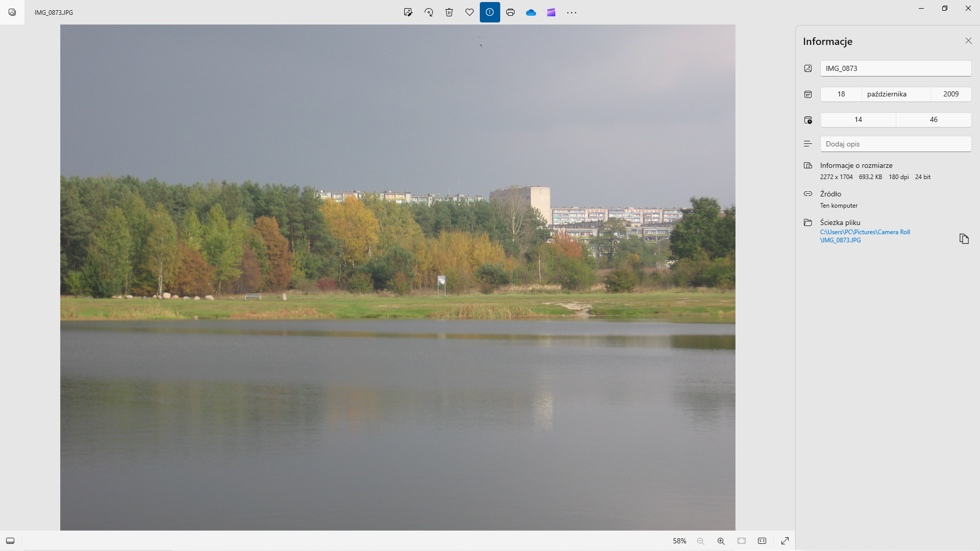Viewport: 980px width, 551px height.
Task: Zoom in with magnifier plus icon
Action: (x=721, y=541)
